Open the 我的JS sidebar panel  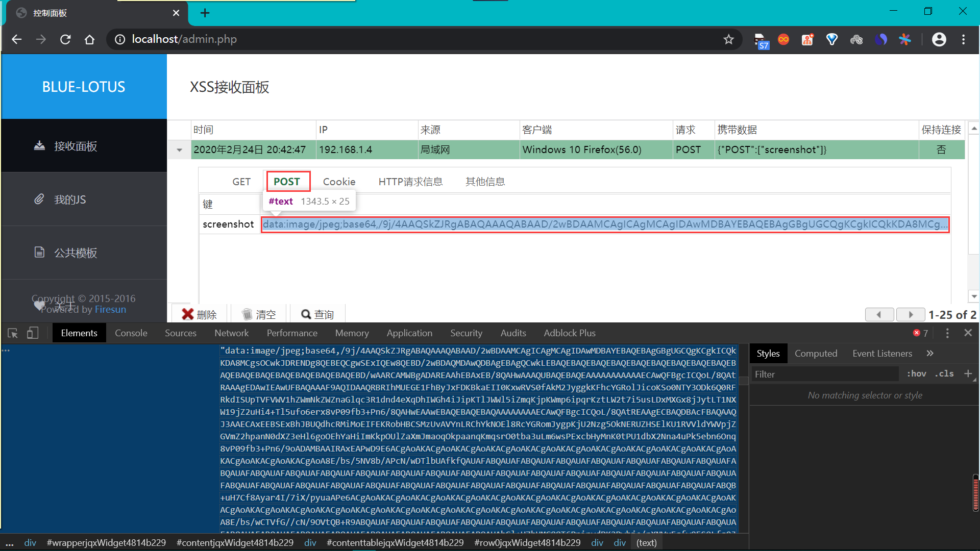pyautogui.click(x=71, y=199)
